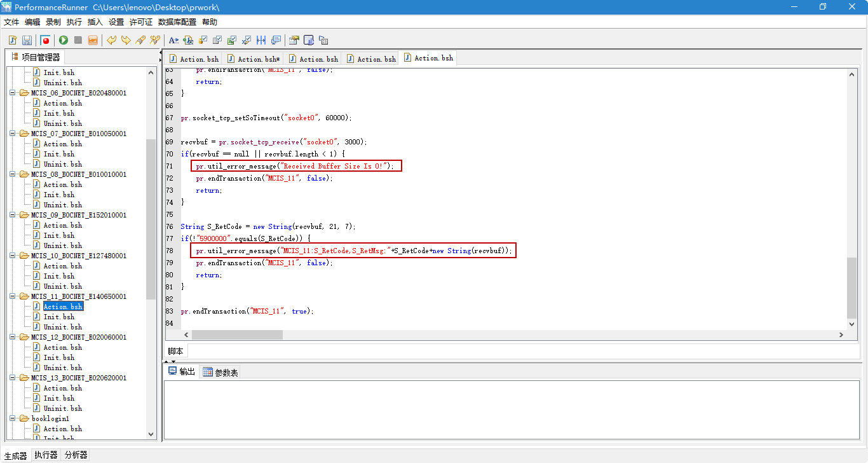Click the properties window toolbar icon

294,40
